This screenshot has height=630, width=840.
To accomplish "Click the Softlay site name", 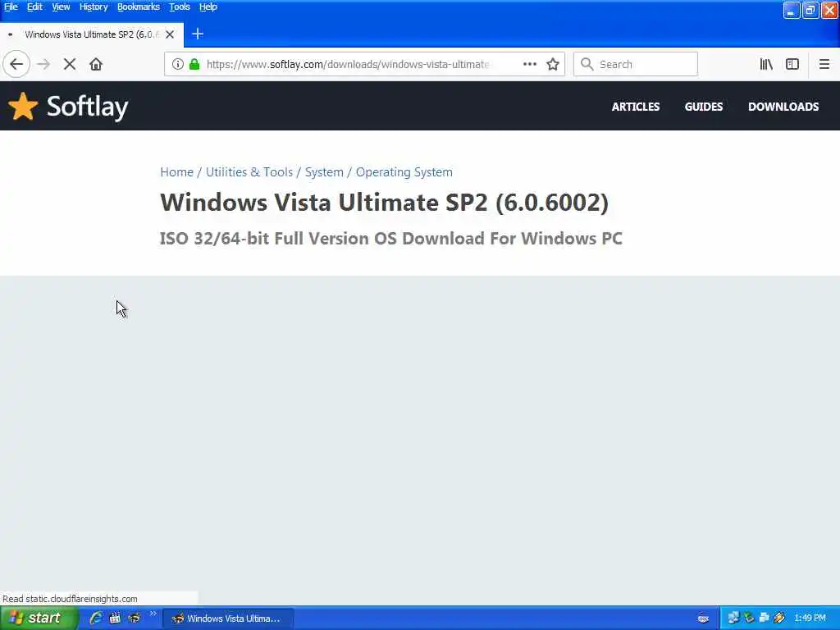I will point(87,107).
